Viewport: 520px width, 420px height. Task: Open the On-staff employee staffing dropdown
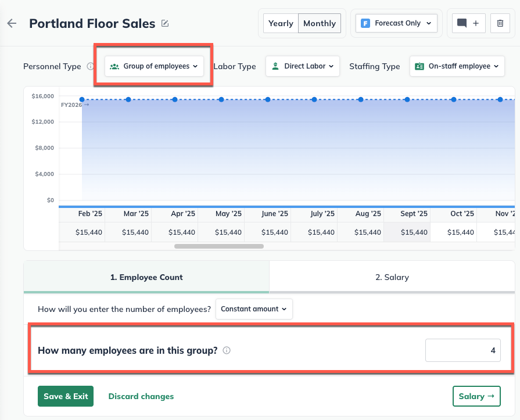click(457, 66)
